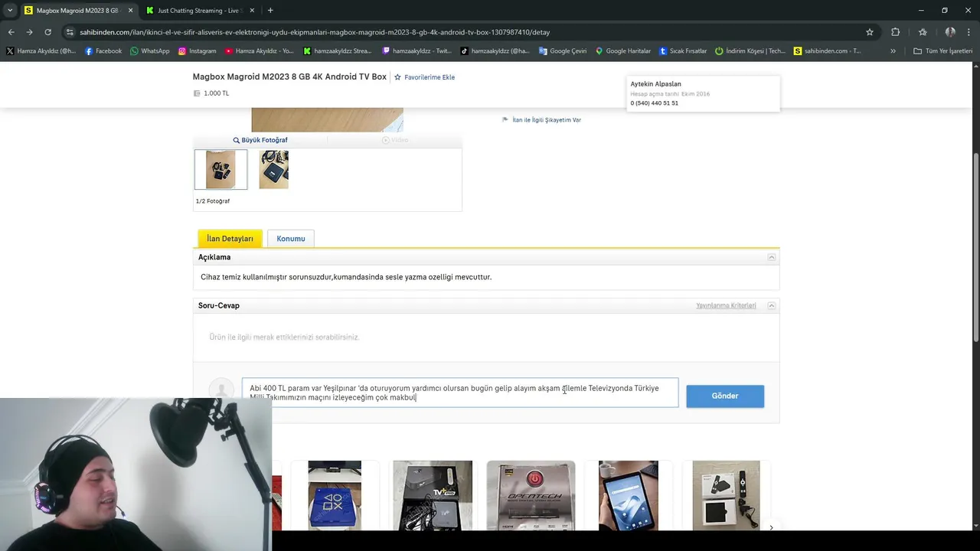Select the Magbox Magroid M2023 browser tab
This screenshot has width=980, height=551.
click(77, 11)
